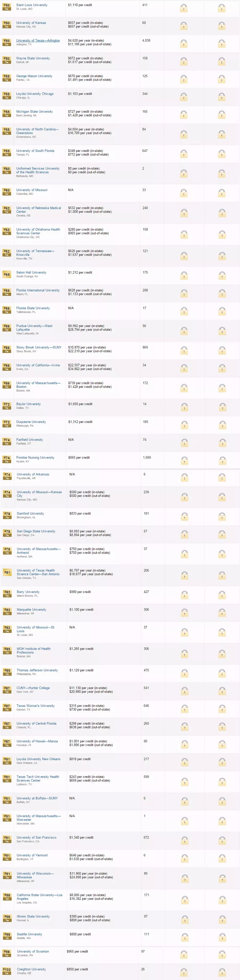240x980 pixels.
Task: Click the left lock icon for Saint Louis University
Action: (184, 8)
